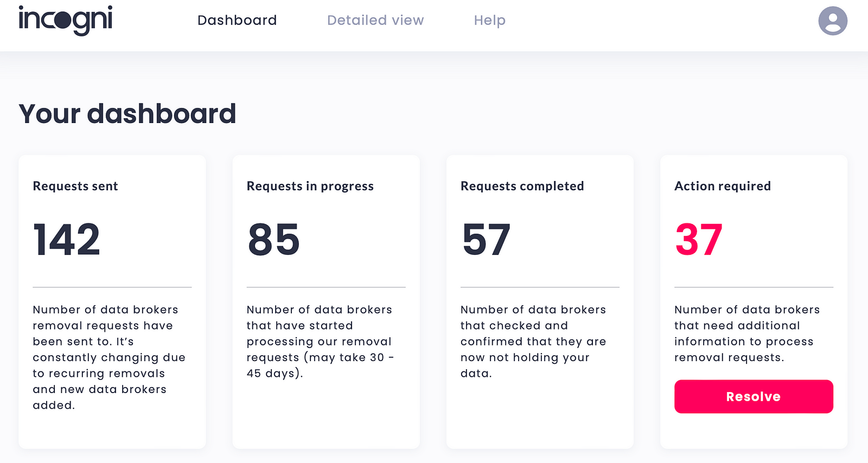868x463 pixels.
Task: Open the user profile avatar icon
Action: 833,21
